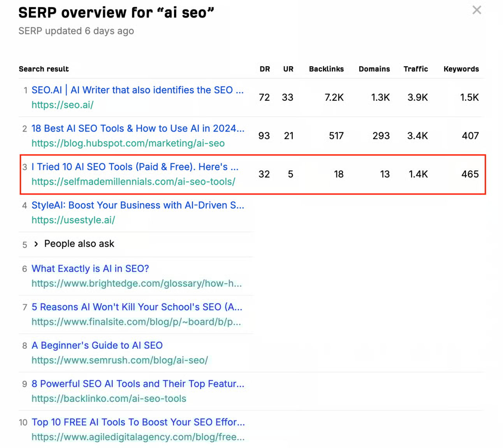Image resolution: width=503 pixels, height=448 pixels.
Task: Click the 1.4K traffic value
Action: pyautogui.click(x=418, y=174)
